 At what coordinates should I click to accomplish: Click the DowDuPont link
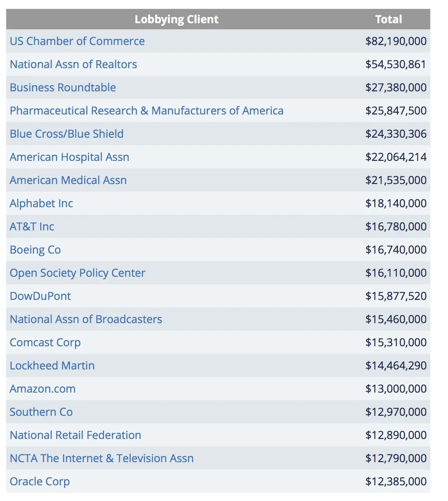pos(40,296)
